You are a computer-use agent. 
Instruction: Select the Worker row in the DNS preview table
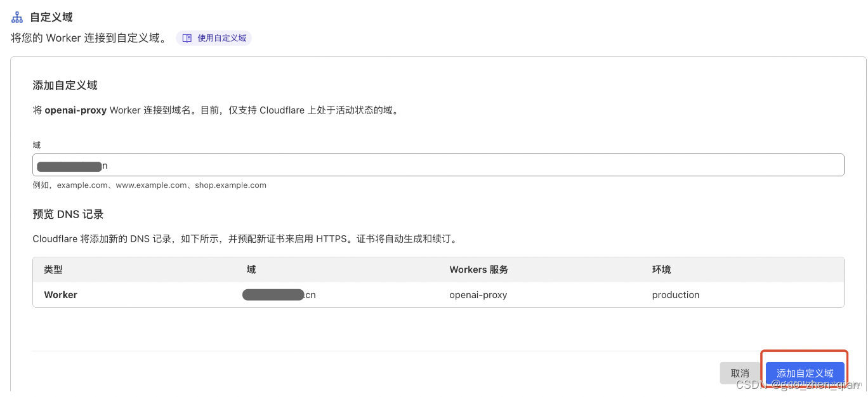click(x=60, y=294)
